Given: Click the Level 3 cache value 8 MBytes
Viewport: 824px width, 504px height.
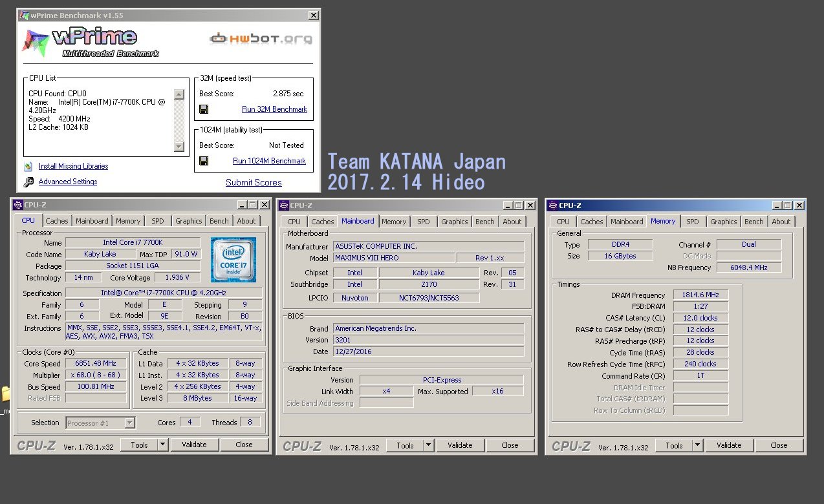Looking at the screenshot, I should coord(197,398).
